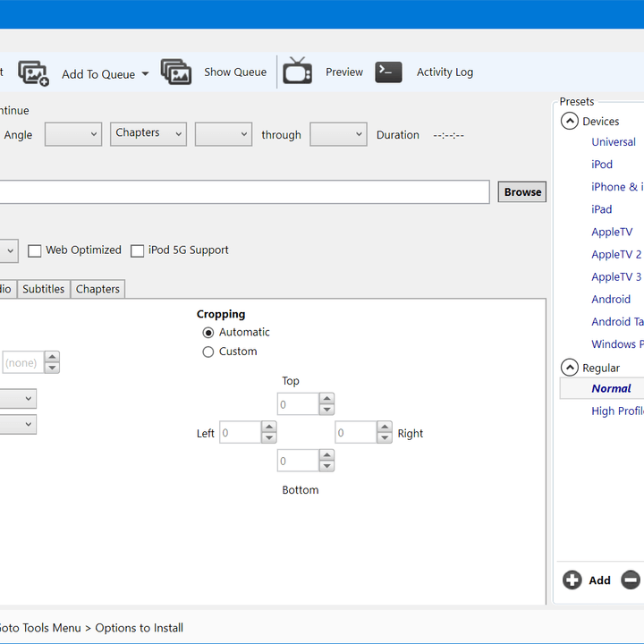Click the Add To Queue icon
This screenshot has width=644, height=644.
click(x=33, y=73)
